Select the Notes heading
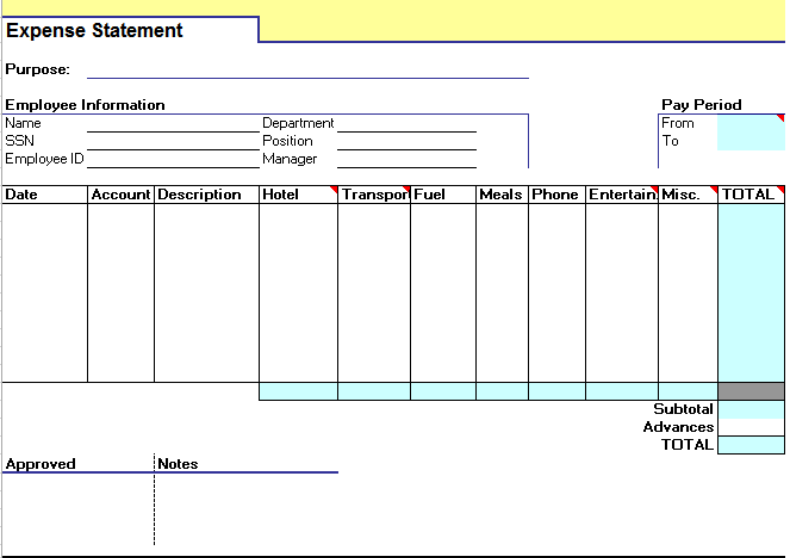Screen dimensions: 790x558 [x=178, y=464]
